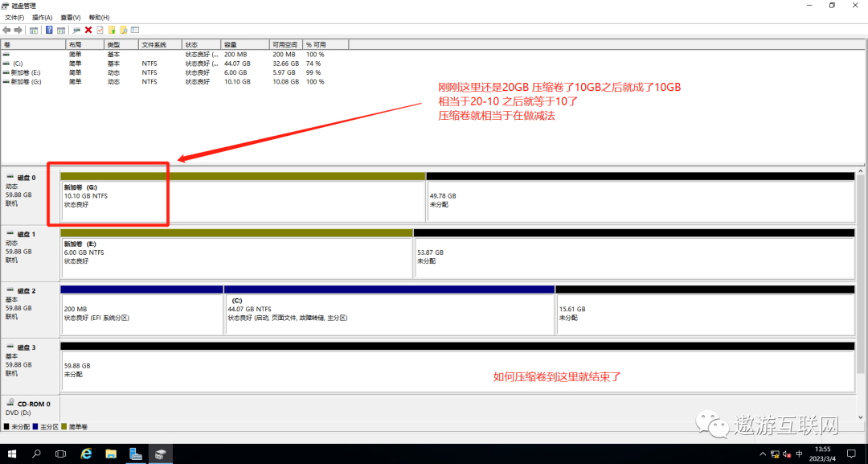Viewport: 868px width, 464px height.
Task: Click the drive icon of the unnamed 200 MB volume
Action: pyautogui.click(x=6, y=55)
